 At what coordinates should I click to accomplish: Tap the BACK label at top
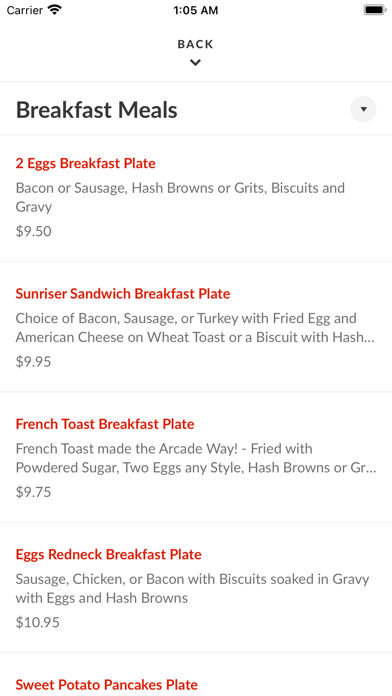(195, 44)
